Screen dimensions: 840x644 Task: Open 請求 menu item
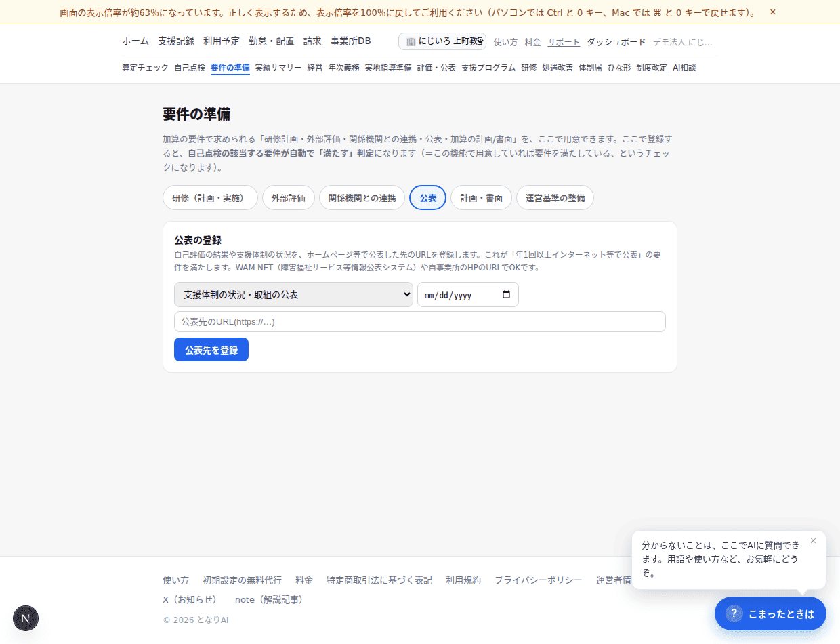tap(312, 41)
